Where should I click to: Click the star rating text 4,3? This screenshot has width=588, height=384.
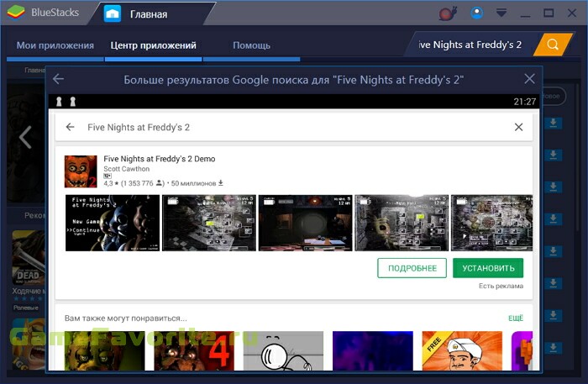pyautogui.click(x=111, y=183)
